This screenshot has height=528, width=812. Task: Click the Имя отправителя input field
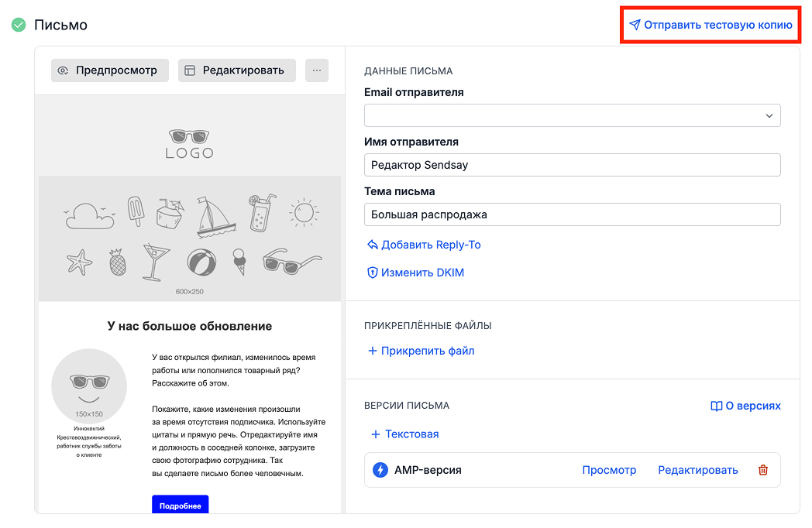click(x=572, y=165)
